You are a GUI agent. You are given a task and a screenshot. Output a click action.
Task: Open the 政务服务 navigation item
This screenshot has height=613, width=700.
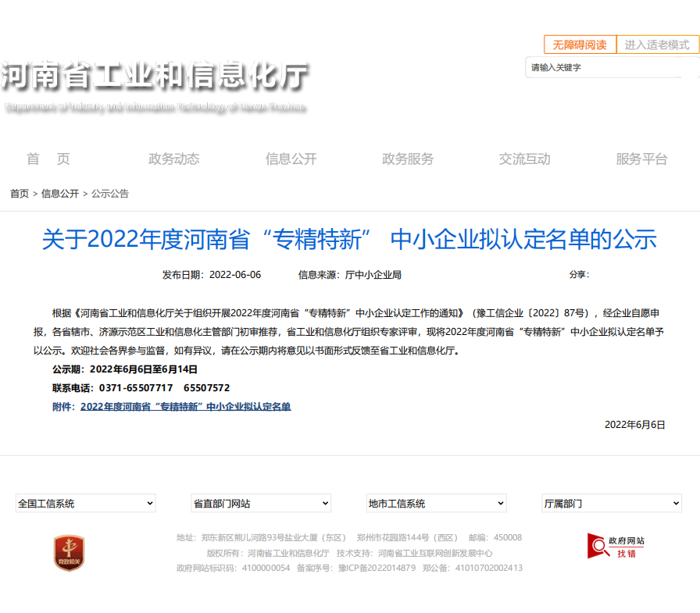tap(408, 159)
